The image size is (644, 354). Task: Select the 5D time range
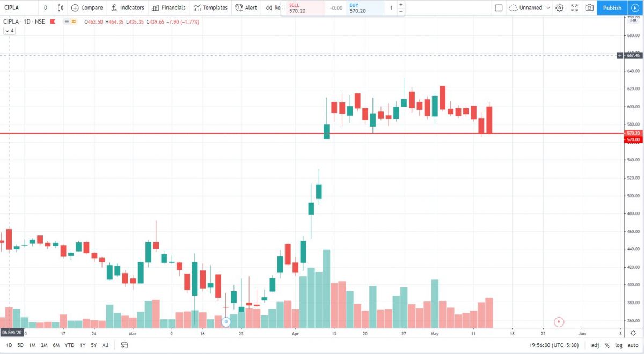tap(20, 345)
